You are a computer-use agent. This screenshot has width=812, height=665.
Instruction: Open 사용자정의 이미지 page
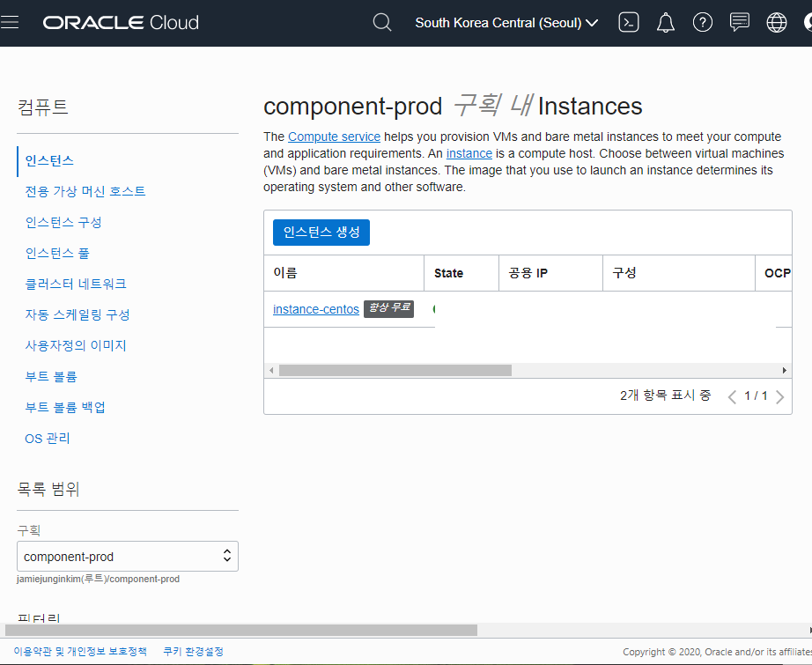[76, 345]
